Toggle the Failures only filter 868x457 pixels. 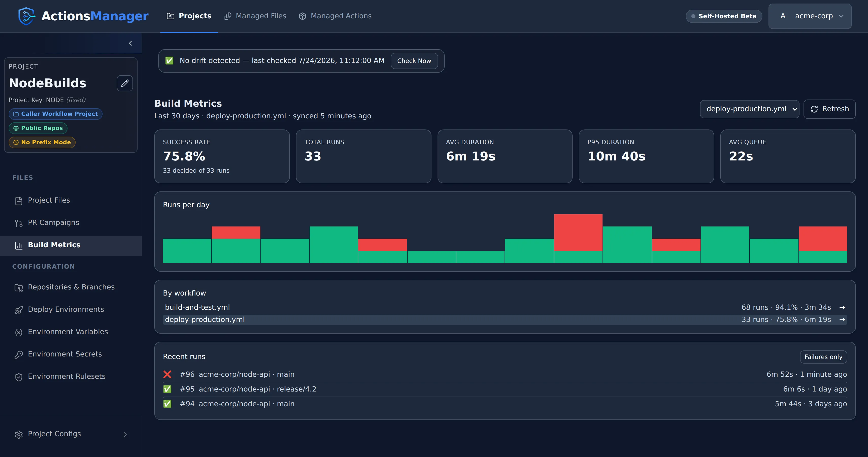coord(823,357)
